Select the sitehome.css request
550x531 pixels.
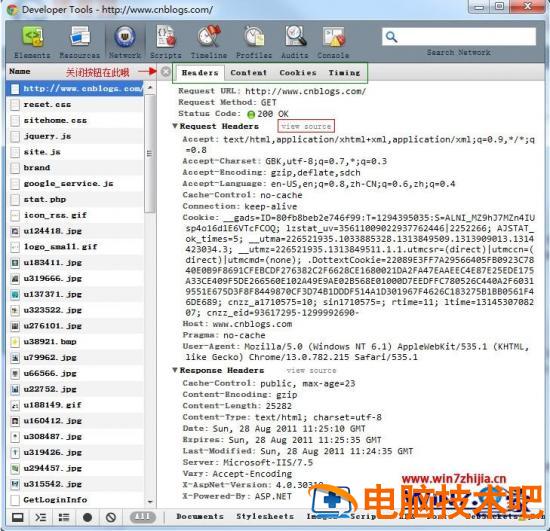(75, 120)
